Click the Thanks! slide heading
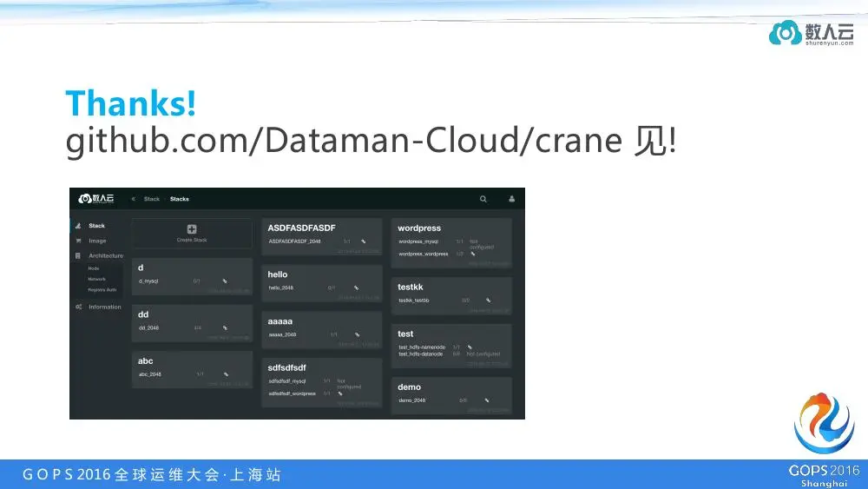The width and height of the screenshot is (868, 489). pyautogui.click(x=131, y=103)
